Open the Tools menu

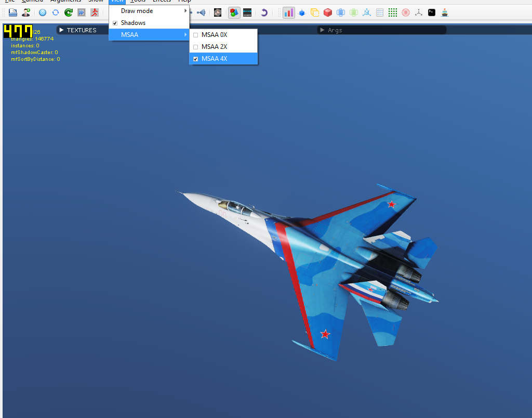(x=138, y=2)
